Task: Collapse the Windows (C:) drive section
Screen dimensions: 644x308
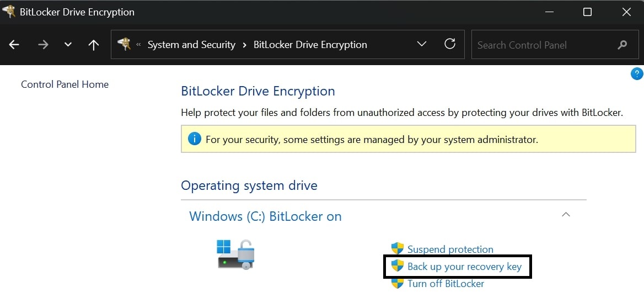Action: [x=566, y=215]
